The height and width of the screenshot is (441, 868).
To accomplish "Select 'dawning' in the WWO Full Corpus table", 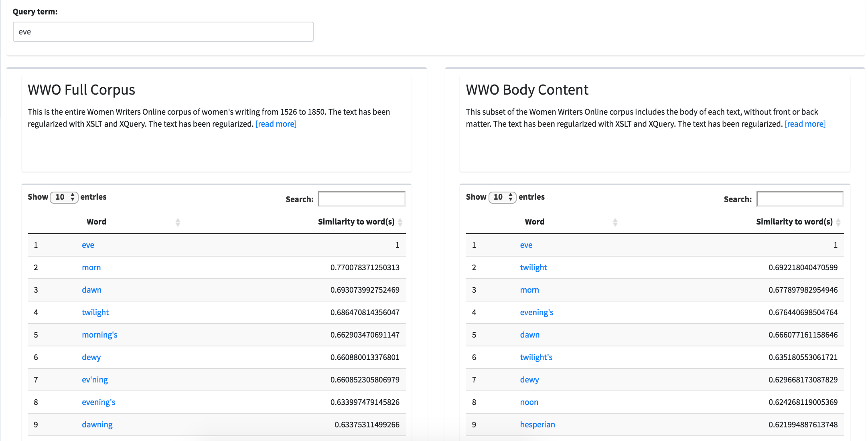I will tap(97, 424).
